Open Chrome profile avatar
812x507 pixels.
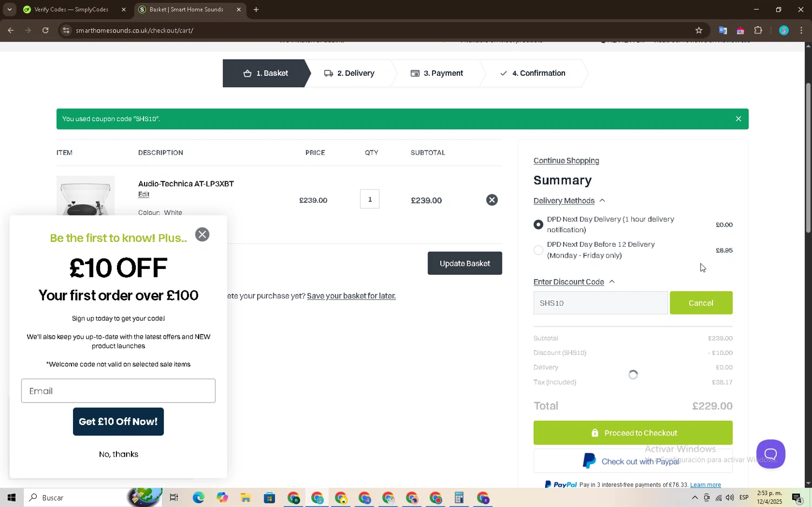click(x=783, y=30)
